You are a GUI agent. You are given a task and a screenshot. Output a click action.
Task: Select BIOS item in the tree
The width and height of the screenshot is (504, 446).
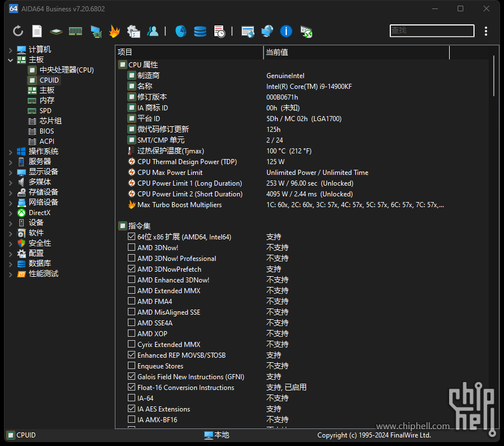point(41,131)
